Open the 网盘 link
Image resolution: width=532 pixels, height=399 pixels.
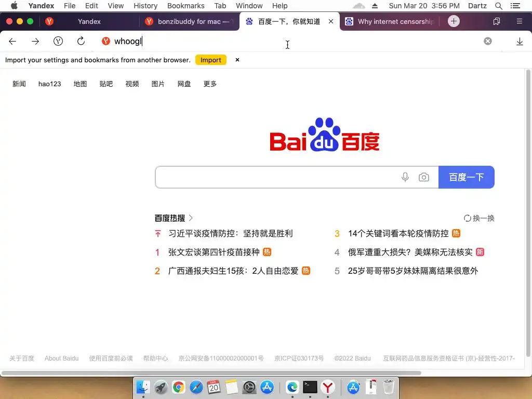click(x=184, y=84)
